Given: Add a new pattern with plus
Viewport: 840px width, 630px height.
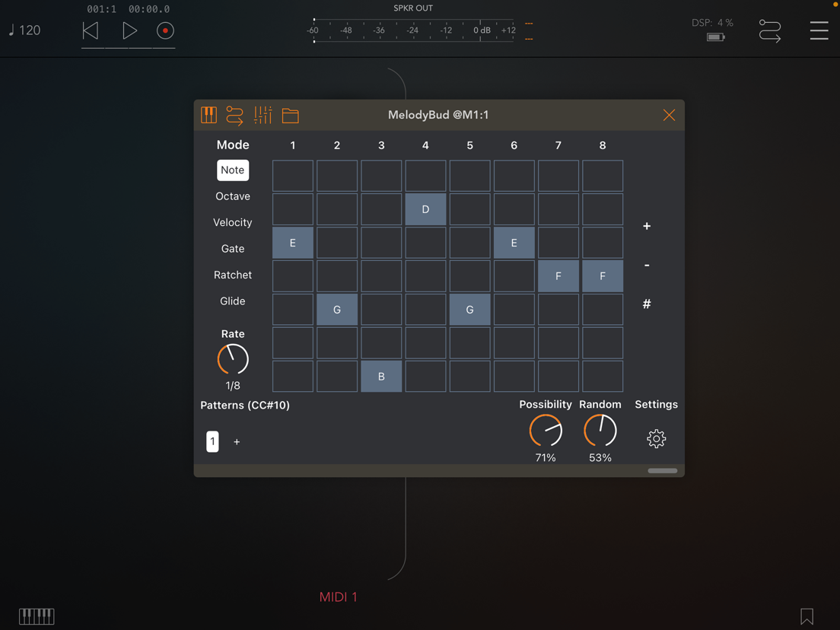Looking at the screenshot, I should click(237, 442).
